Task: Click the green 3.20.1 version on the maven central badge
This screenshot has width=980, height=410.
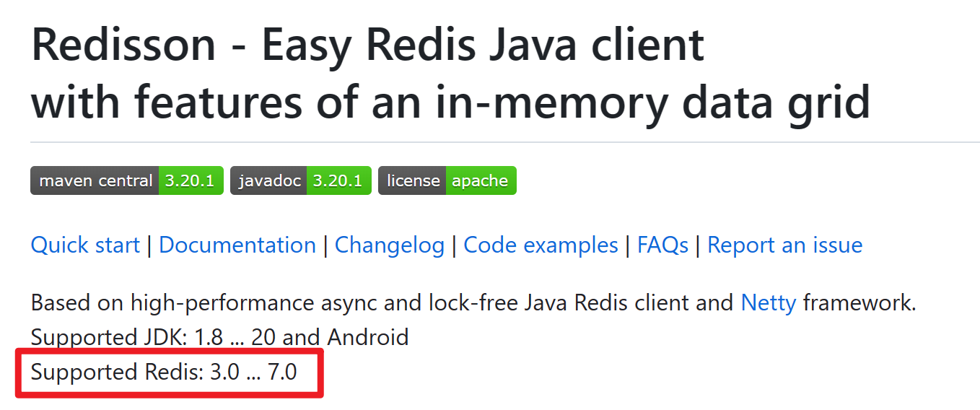Action: (190, 180)
